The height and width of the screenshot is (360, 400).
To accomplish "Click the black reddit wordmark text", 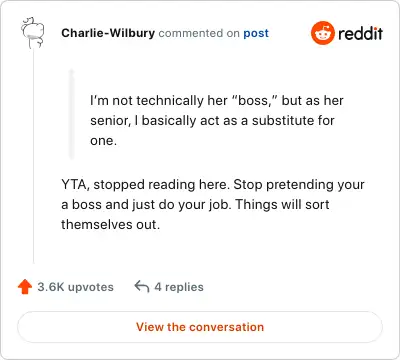I will (360, 33).
